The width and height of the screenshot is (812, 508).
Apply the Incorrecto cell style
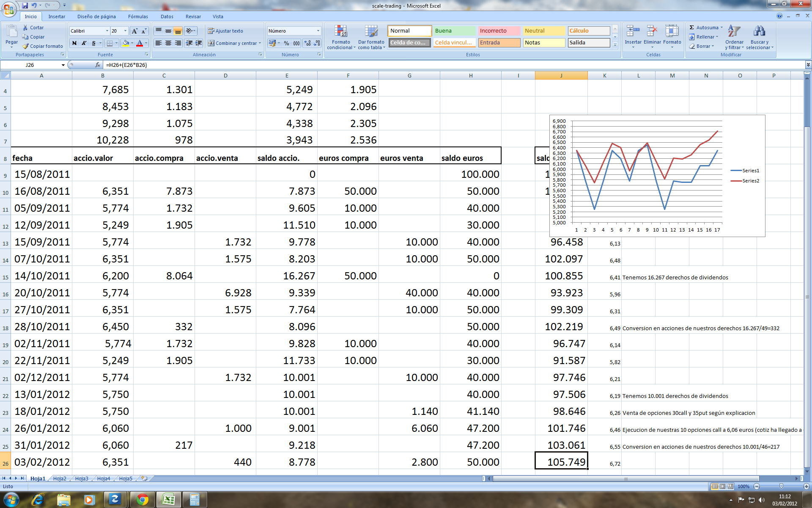click(499, 31)
